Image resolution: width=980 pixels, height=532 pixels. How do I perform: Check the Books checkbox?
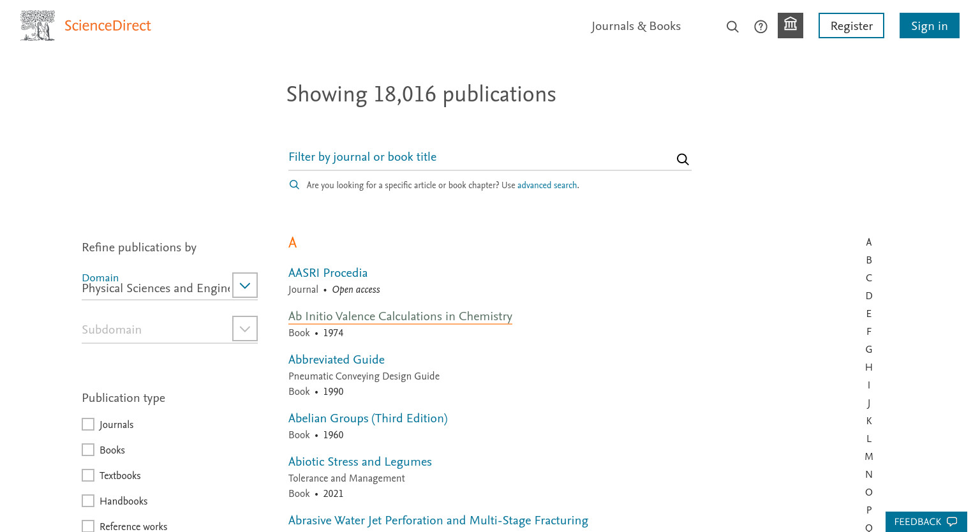click(x=88, y=450)
